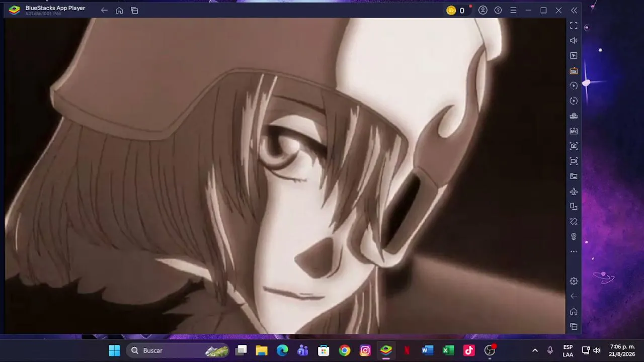The width and height of the screenshot is (644, 362).
Task: Open Netflix from the taskbar
Action: click(x=407, y=350)
